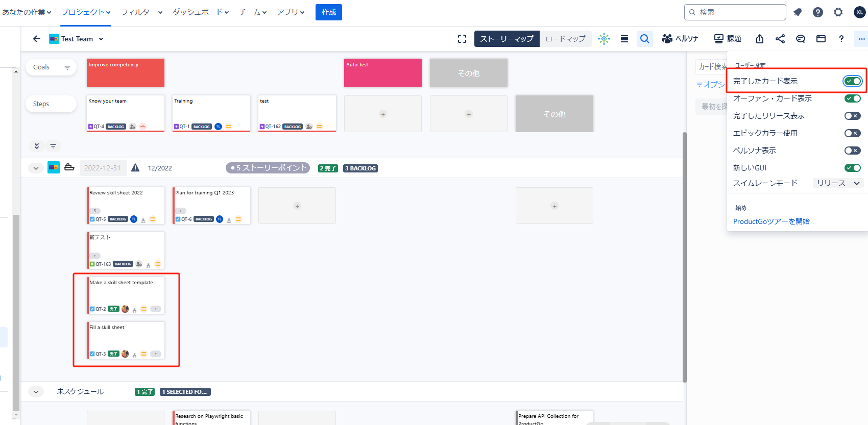
Task: Open the ダッシュボード menu
Action: 200,12
